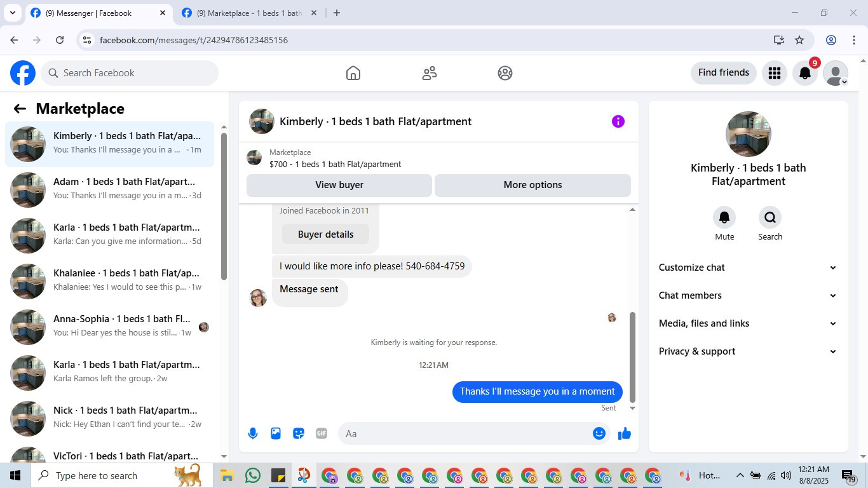868x488 pixels.
Task: Choose a sticker from the sticker icon
Action: tap(299, 433)
